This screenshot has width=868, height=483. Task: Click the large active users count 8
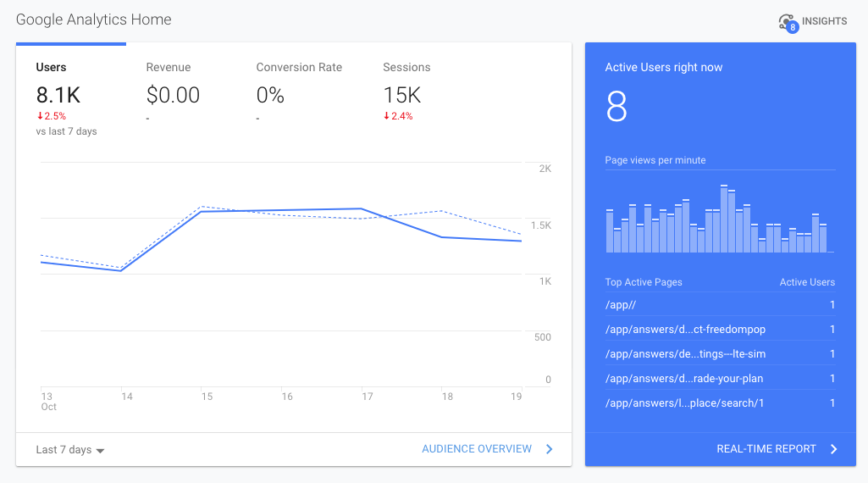616,107
